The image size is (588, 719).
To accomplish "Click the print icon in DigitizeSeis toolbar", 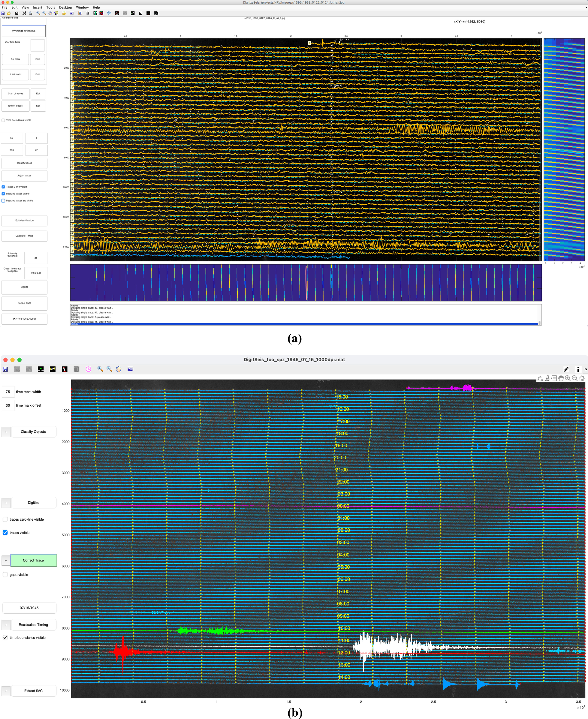I will 31,14.
